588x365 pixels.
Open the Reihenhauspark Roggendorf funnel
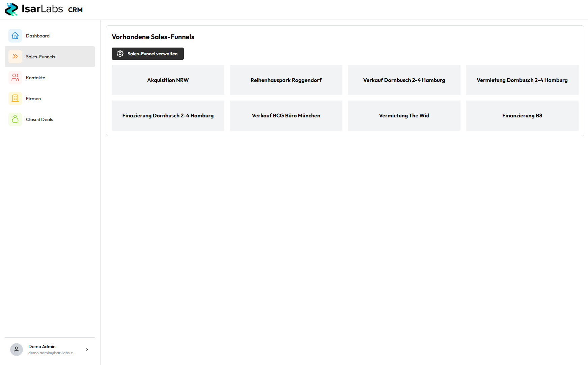(x=286, y=80)
